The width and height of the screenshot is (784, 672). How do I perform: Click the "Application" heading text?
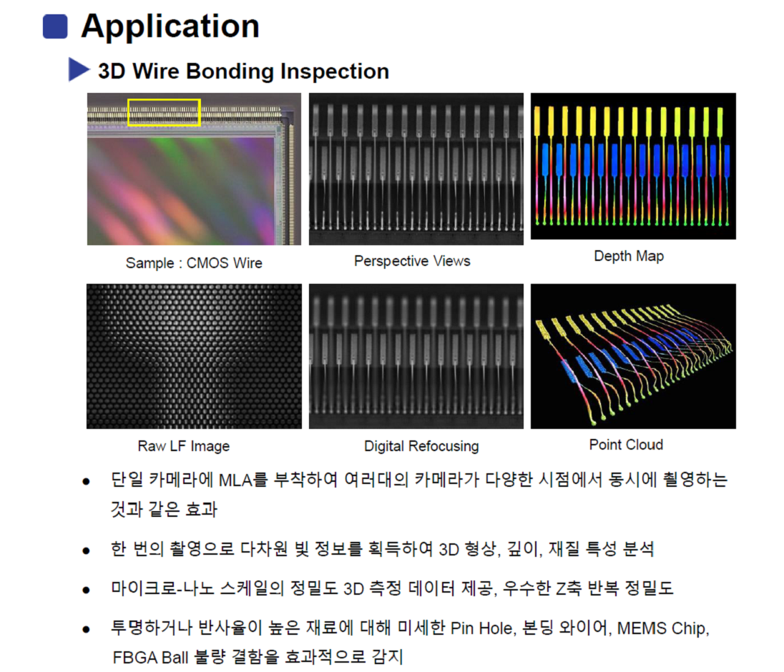(x=170, y=26)
